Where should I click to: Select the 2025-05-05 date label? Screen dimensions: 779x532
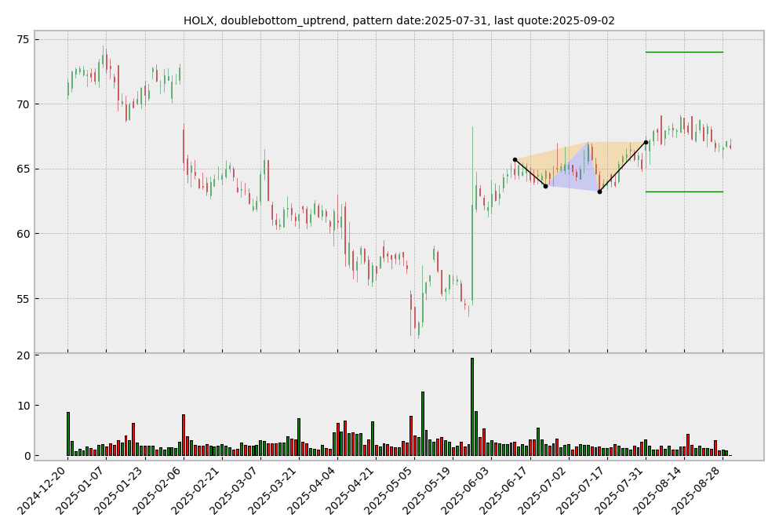pyautogui.click(x=390, y=490)
